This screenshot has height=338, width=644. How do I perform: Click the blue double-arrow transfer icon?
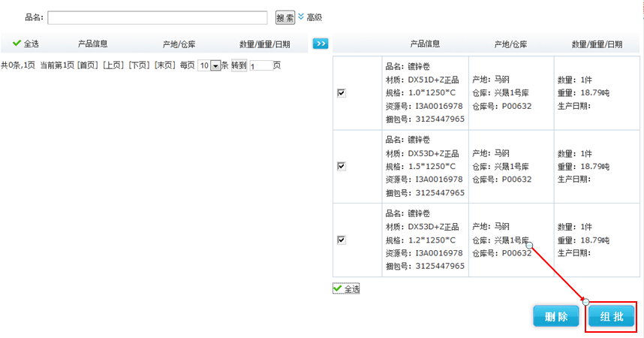320,44
